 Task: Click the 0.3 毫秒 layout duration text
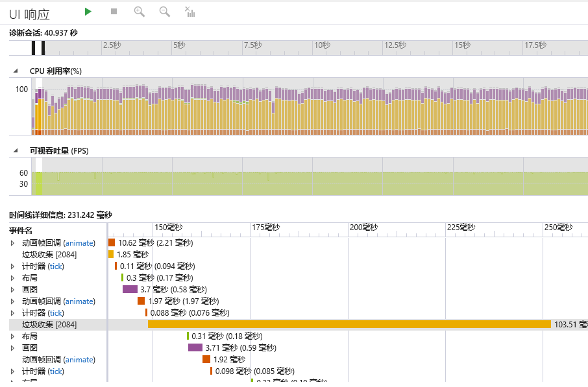(x=160, y=278)
